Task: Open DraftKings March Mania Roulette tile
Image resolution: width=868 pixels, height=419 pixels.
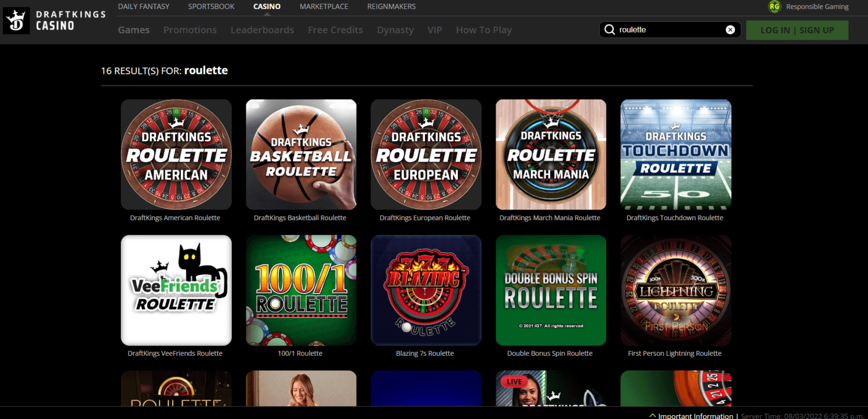Action: (551, 155)
